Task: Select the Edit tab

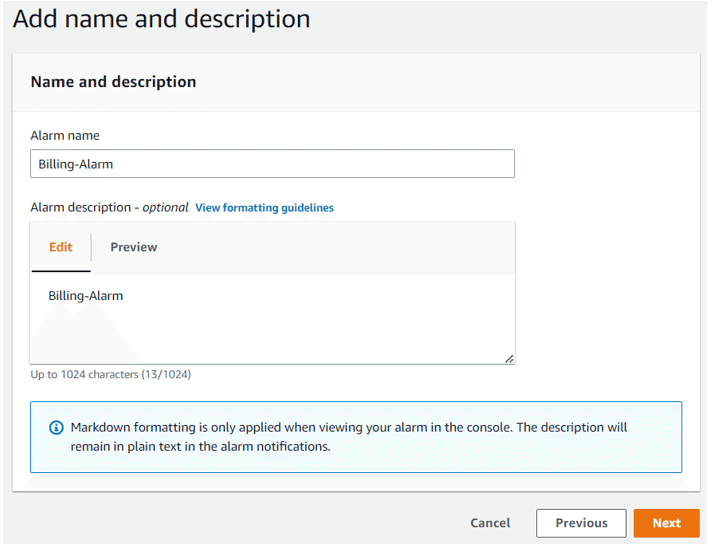Action: [x=61, y=247]
